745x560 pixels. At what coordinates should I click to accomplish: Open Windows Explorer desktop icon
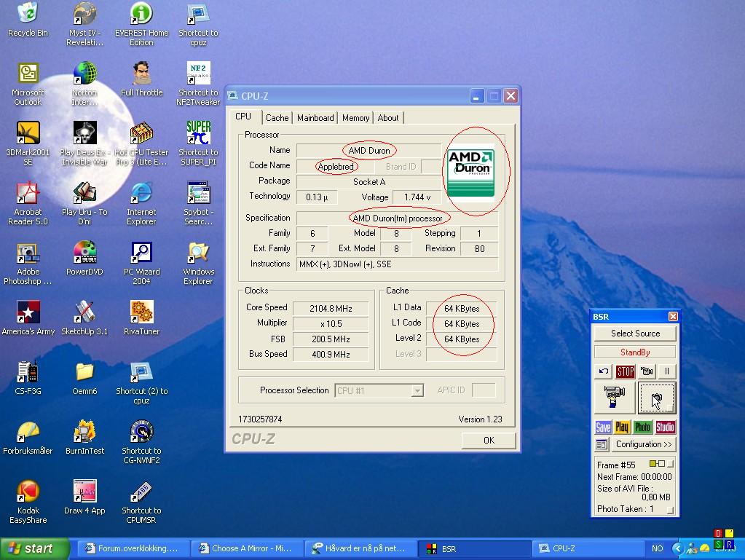(198, 263)
